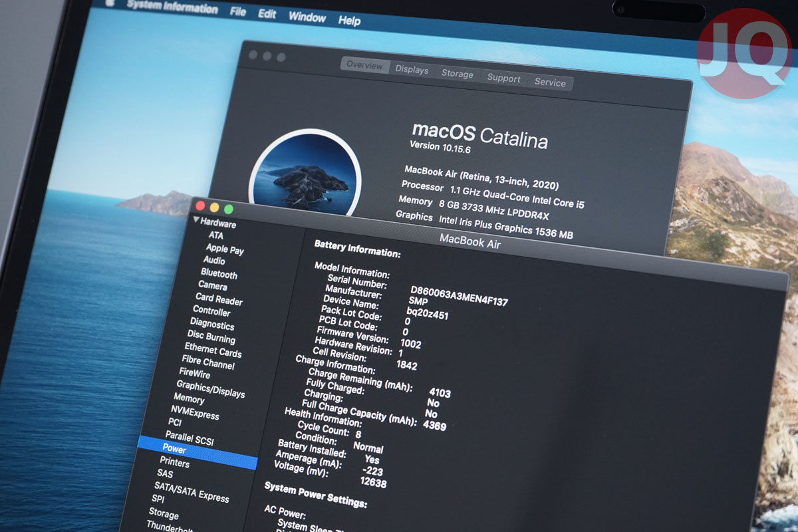The width and height of the screenshot is (798, 532).
Task: Open the Edit menu
Action: [267, 14]
